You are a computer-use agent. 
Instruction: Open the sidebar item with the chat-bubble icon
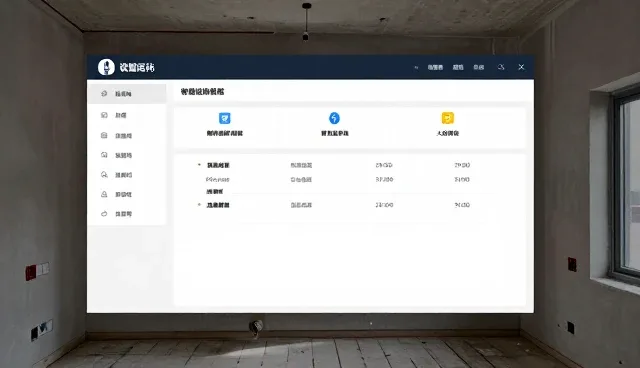(127, 155)
